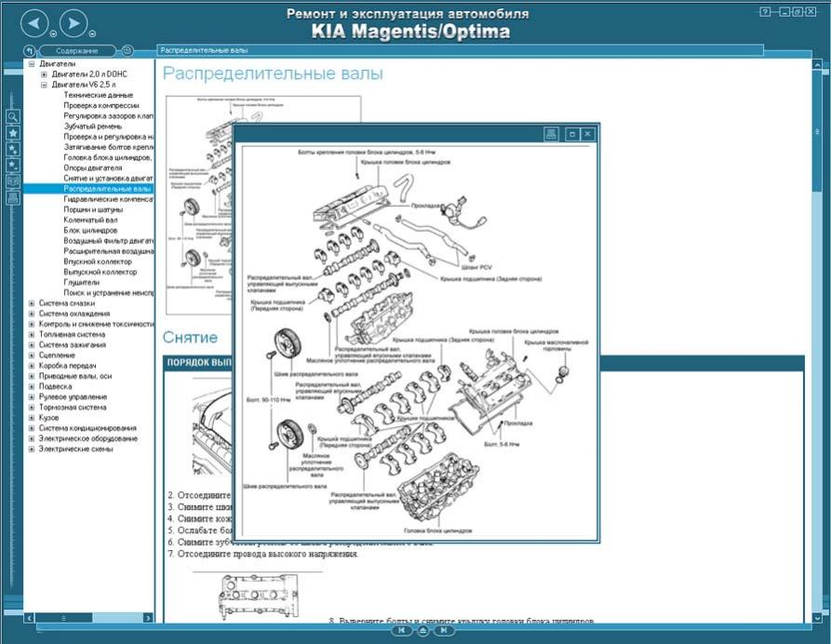Viewport: 831px width, 644px height.
Task: Click the main page scrollbar down arrow
Action: click(817, 618)
